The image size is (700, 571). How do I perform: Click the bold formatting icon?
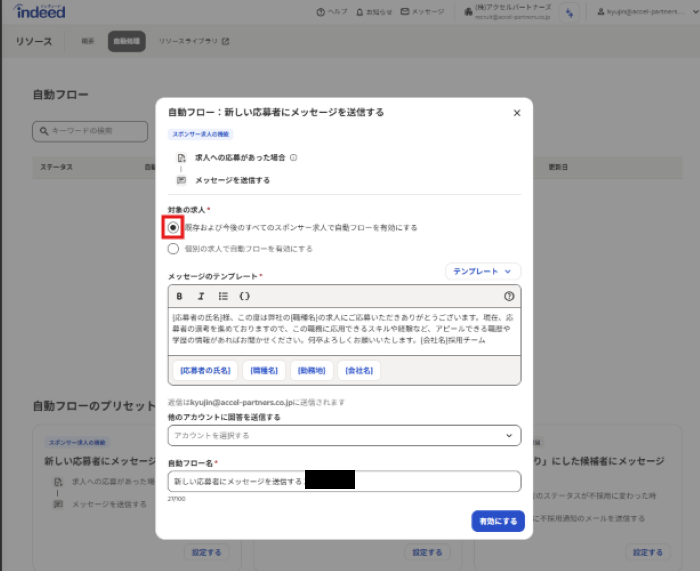(x=180, y=297)
